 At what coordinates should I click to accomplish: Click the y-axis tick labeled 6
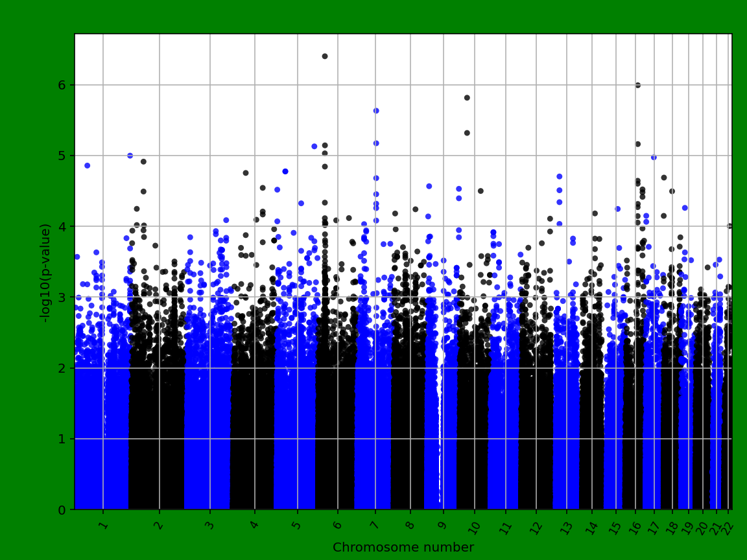64,84
